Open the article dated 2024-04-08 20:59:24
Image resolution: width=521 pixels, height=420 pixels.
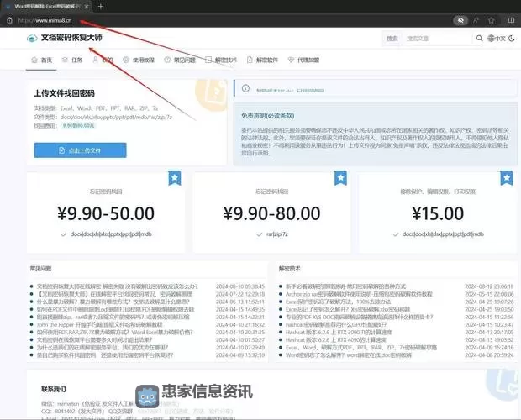[349, 355]
